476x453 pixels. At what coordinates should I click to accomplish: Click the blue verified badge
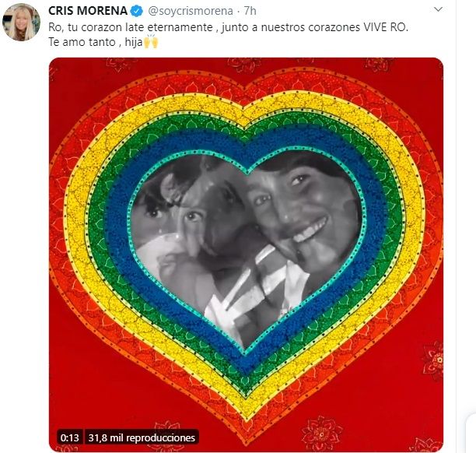137,11
